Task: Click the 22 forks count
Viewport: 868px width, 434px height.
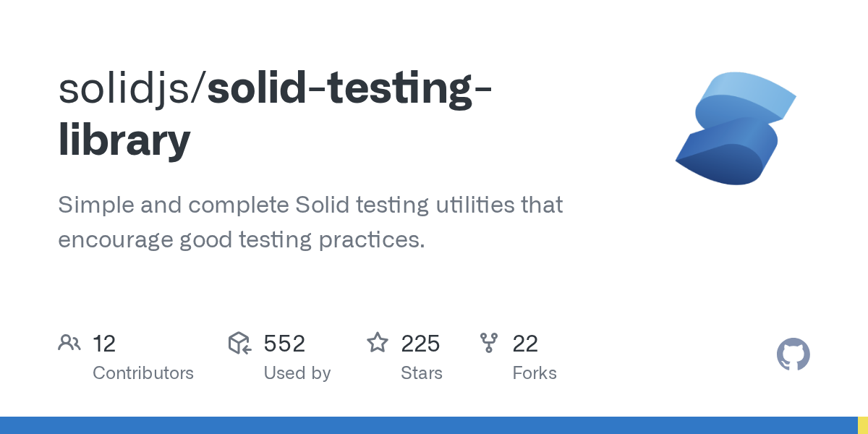Action: point(525,344)
